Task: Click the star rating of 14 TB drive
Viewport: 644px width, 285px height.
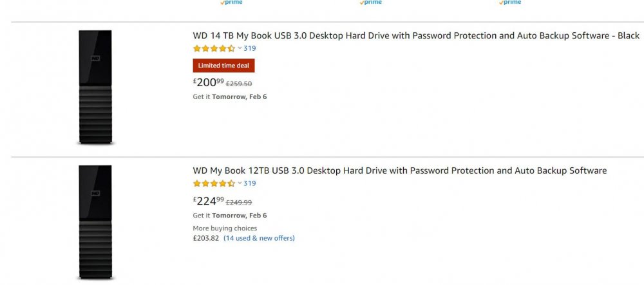Action: [214, 48]
